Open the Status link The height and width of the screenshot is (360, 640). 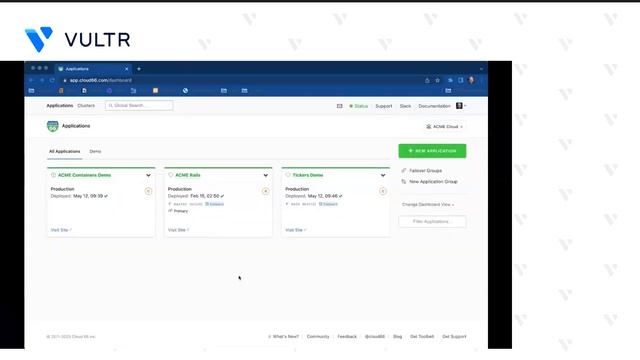[359, 106]
